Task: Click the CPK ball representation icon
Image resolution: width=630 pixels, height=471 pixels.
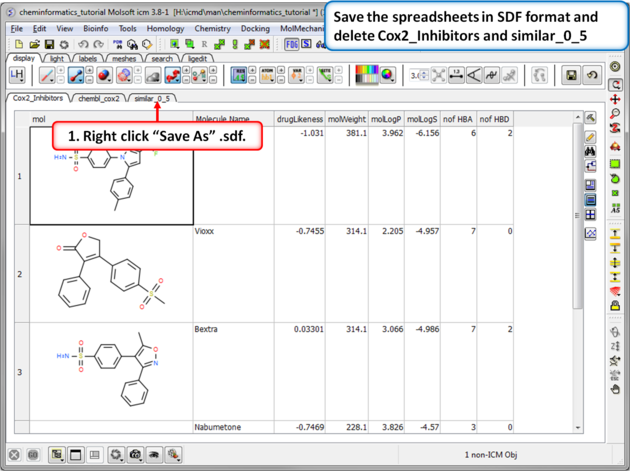Action: pyautogui.click(x=103, y=76)
